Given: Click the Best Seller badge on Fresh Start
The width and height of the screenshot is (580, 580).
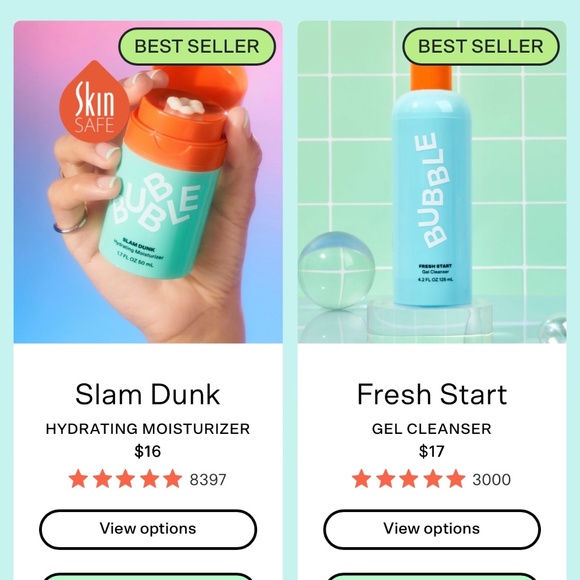Looking at the screenshot, I should 480,46.
